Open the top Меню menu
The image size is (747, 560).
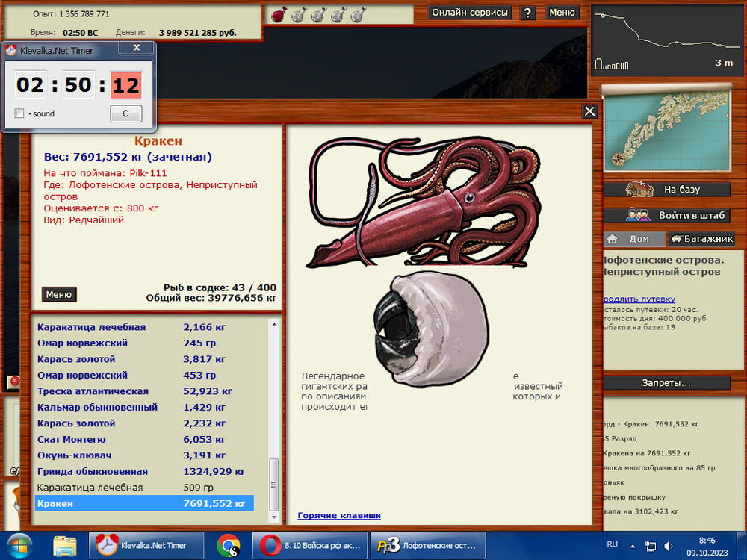tap(562, 13)
